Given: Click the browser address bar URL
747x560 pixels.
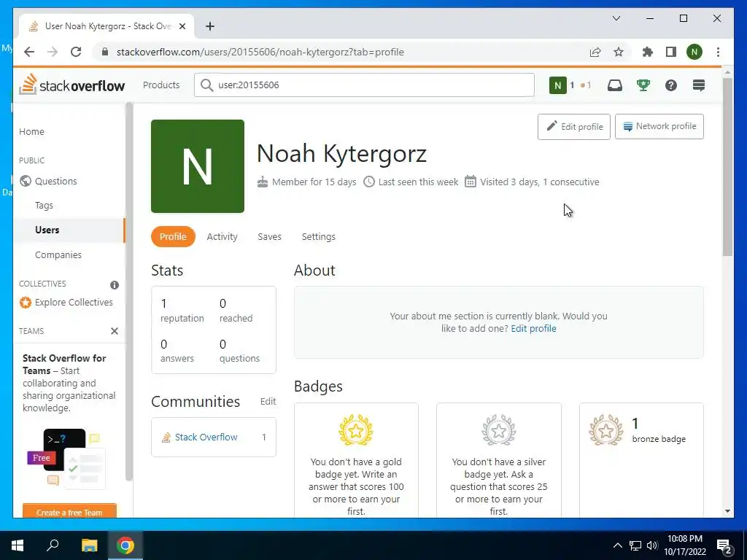Looking at the screenshot, I should (260, 52).
